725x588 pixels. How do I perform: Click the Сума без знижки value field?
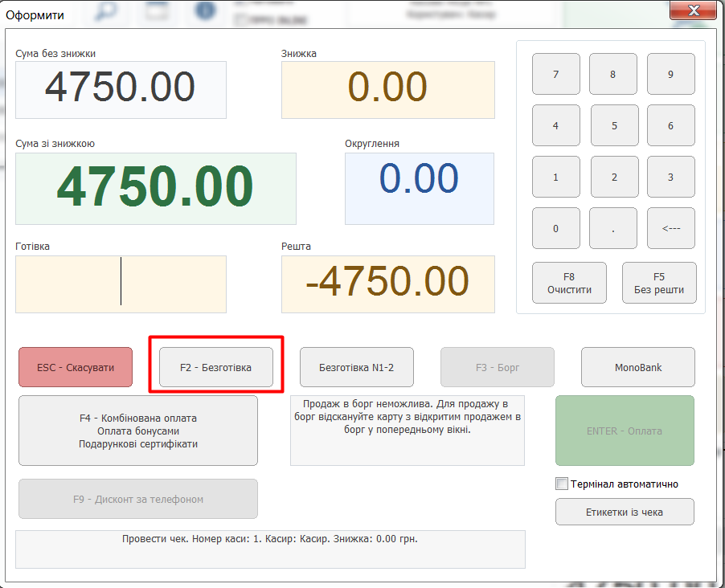(x=121, y=90)
